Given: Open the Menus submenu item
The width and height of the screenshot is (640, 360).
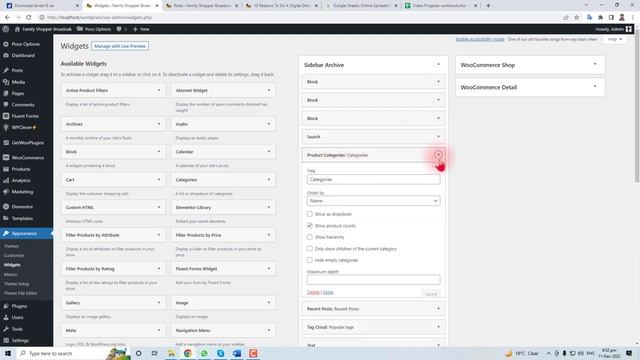Looking at the screenshot, I should pyautogui.click(x=11, y=275).
